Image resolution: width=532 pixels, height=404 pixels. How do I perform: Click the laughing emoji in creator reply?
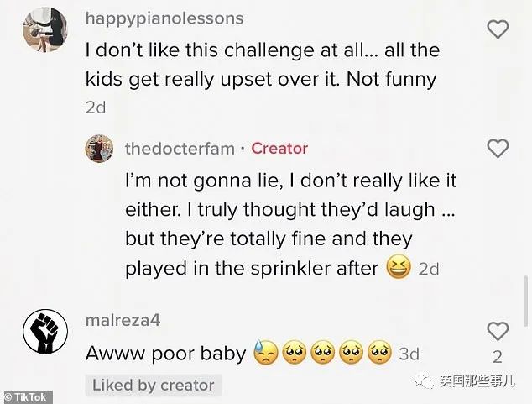click(x=399, y=268)
